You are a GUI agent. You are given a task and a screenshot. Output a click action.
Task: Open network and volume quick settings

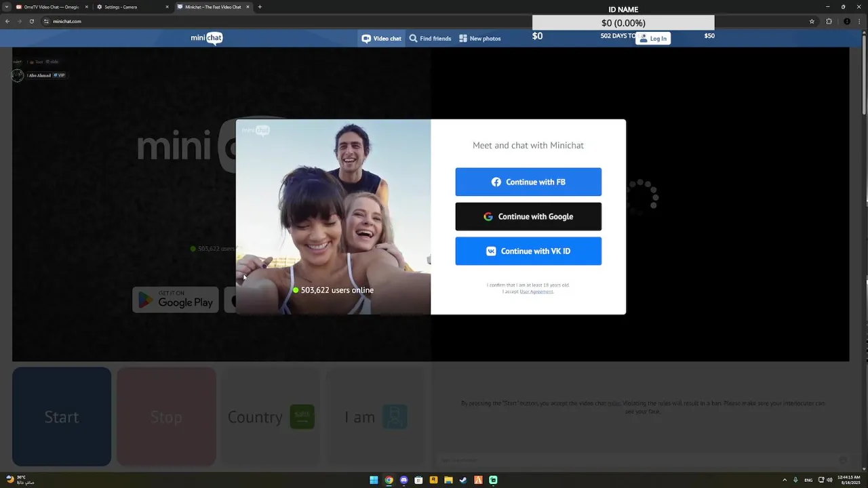pos(825,480)
